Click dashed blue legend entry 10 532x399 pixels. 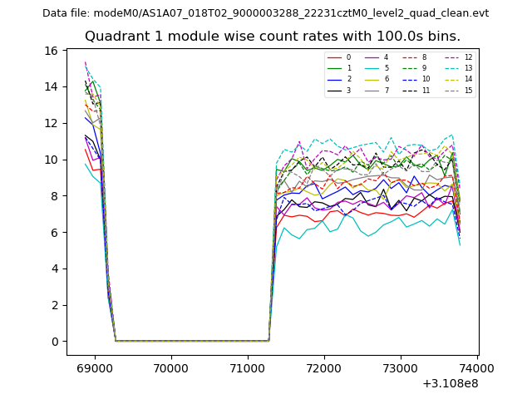click(414, 79)
